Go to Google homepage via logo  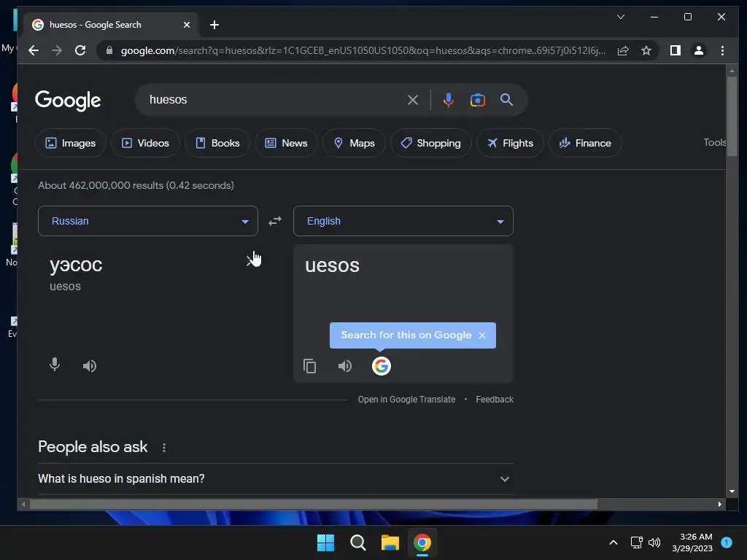tap(68, 100)
